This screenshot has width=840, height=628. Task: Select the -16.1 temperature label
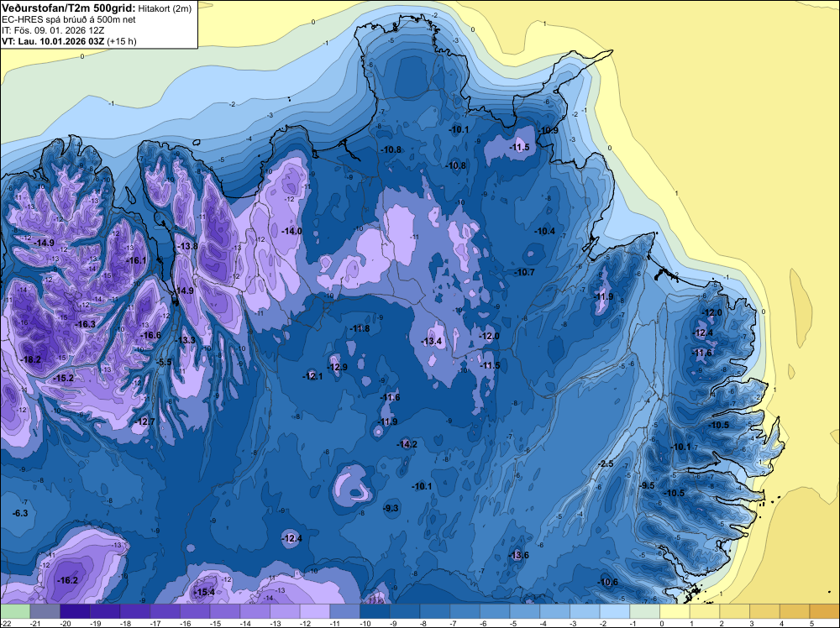[136, 260]
